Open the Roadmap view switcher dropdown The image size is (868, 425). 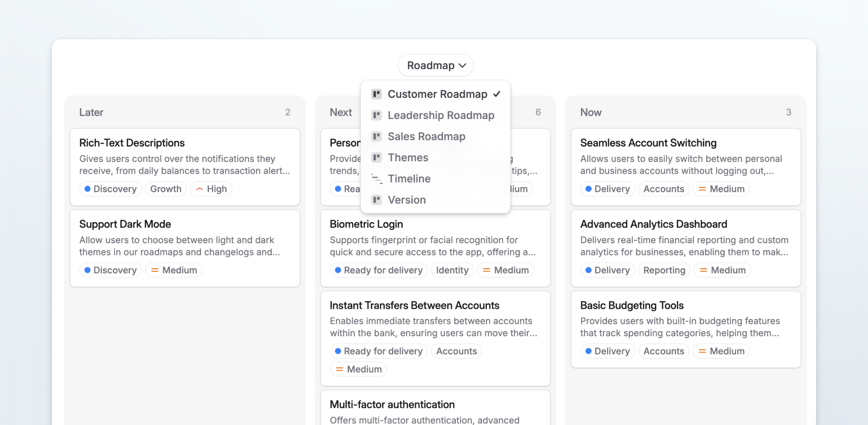click(x=435, y=65)
